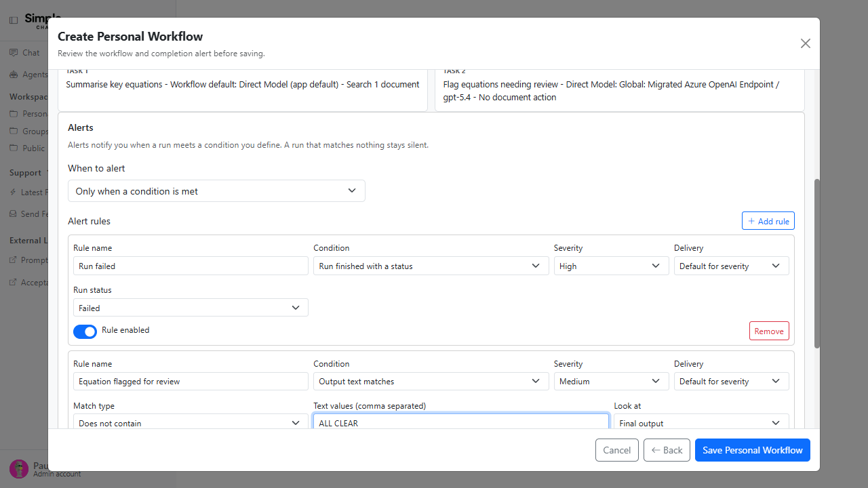Click the dialog vertical scrollbar

click(x=816, y=264)
